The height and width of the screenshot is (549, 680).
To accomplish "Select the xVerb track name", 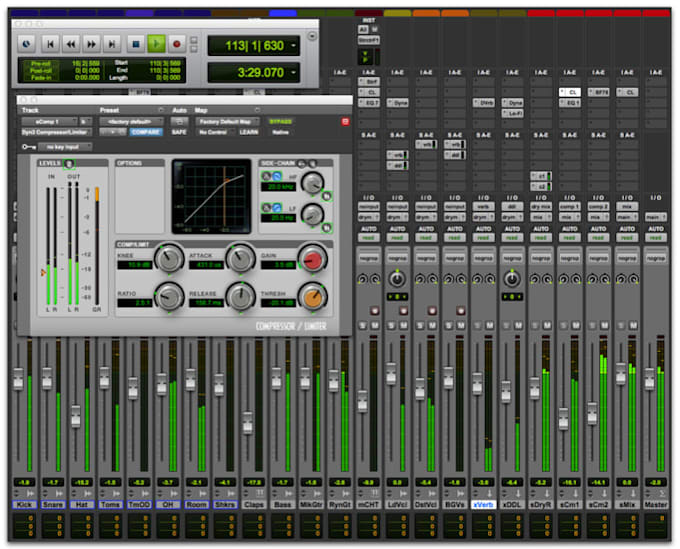I will coord(483,505).
